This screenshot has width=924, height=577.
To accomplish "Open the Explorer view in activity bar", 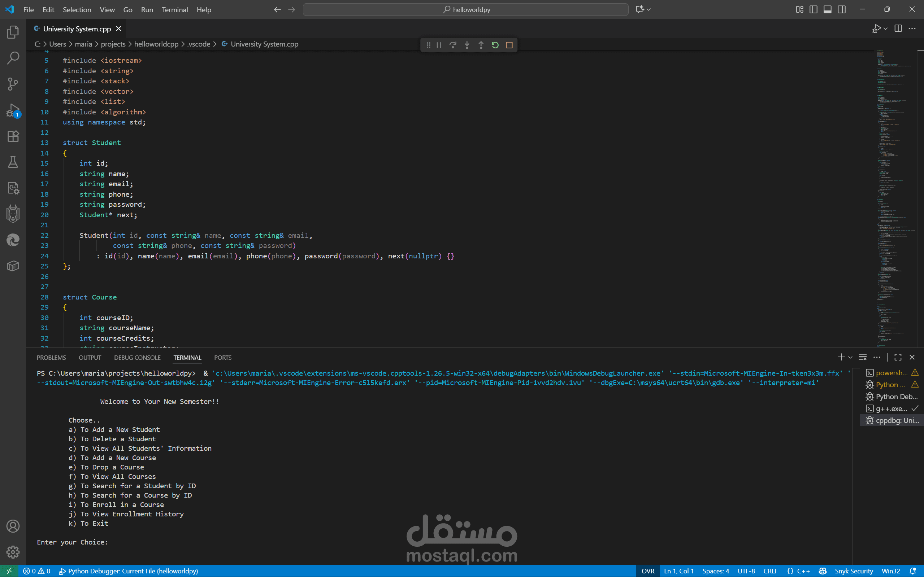I will tap(13, 32).
